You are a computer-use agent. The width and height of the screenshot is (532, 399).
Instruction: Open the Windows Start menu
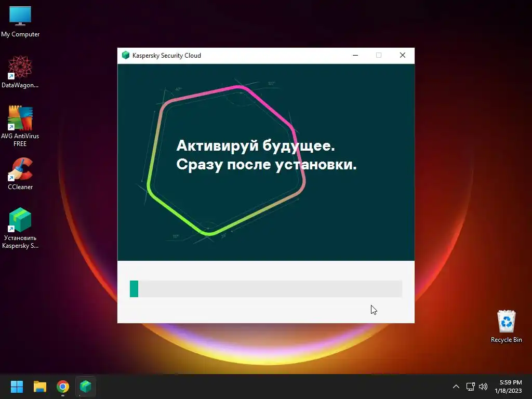pos(17,387)
